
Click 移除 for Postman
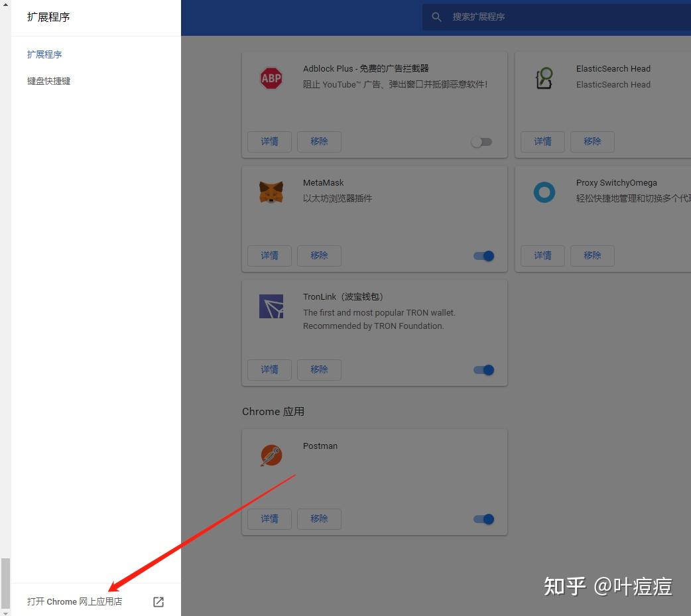[x=319, y=519]
